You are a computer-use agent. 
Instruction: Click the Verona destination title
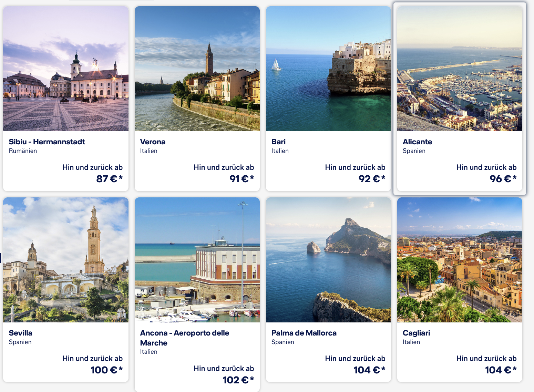pyautogui.click(x=153, y=142)
